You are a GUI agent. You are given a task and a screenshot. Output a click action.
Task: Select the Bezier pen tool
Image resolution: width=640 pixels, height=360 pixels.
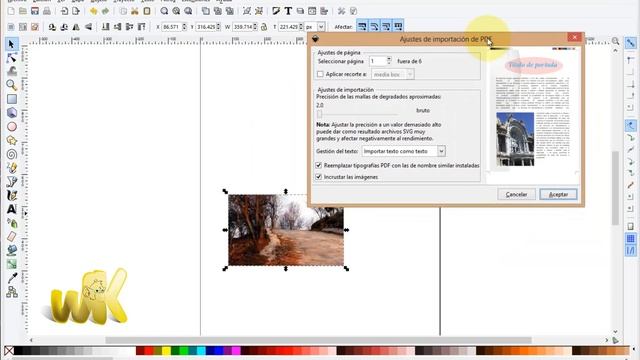[11, 182]
